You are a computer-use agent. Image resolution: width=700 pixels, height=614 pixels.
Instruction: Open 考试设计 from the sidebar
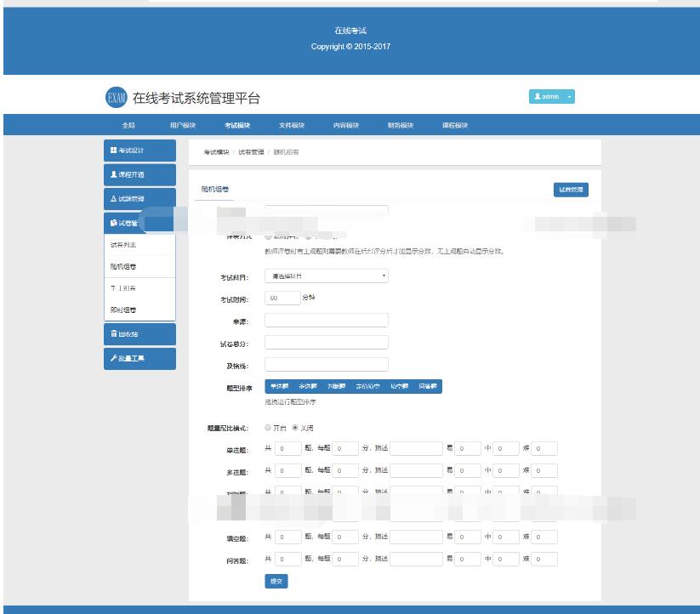click(139, 151)
